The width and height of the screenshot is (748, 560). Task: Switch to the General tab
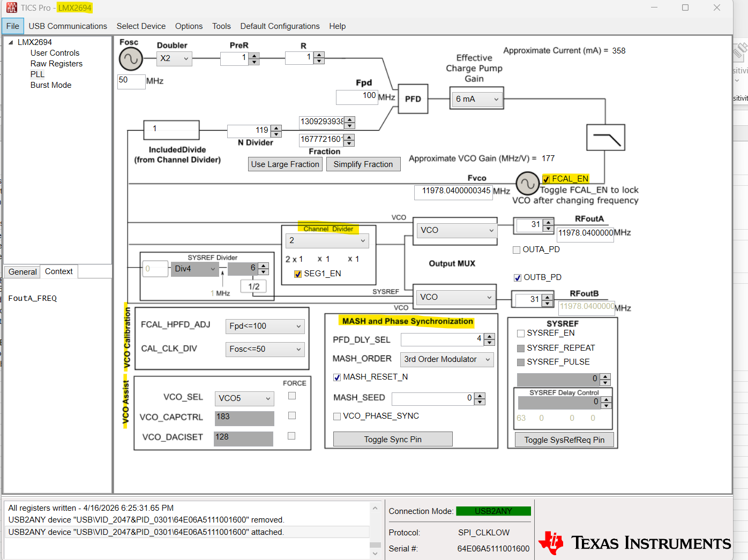pyautogui.click(x=23, y=272)
